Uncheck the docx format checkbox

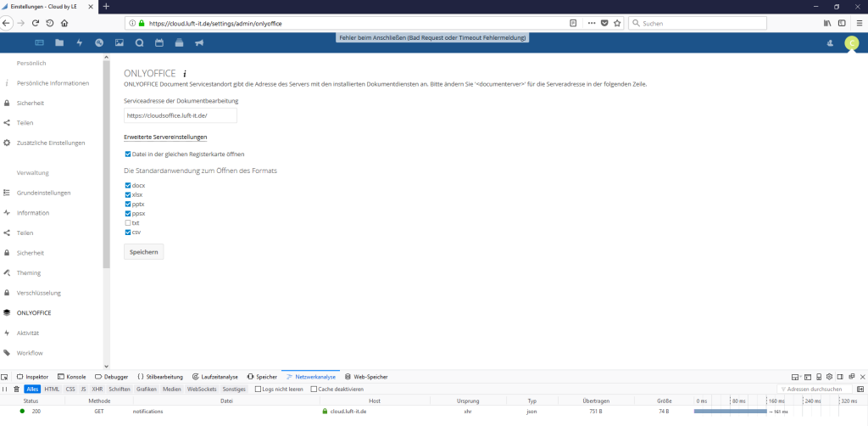[x=128, y=185]
